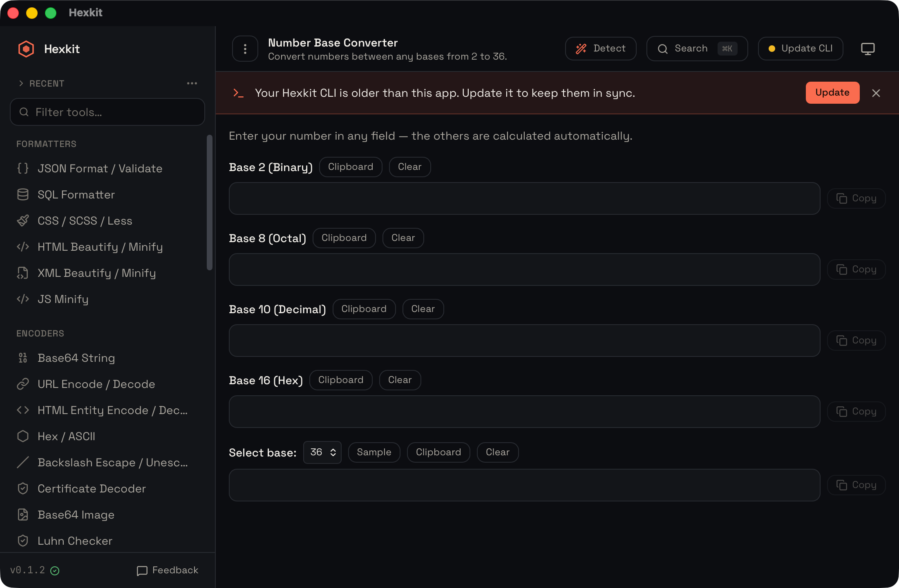Focus the Base 10 (Decimal) input field
Screen dimensions: 899x588
pyautogui.click(x=525, y=341)
